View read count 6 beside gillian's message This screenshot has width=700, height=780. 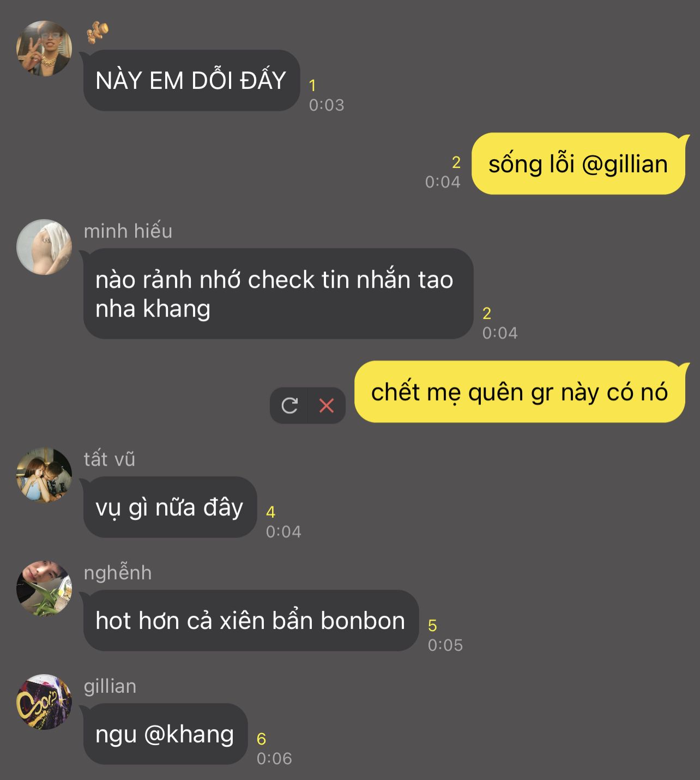point(261,739)
